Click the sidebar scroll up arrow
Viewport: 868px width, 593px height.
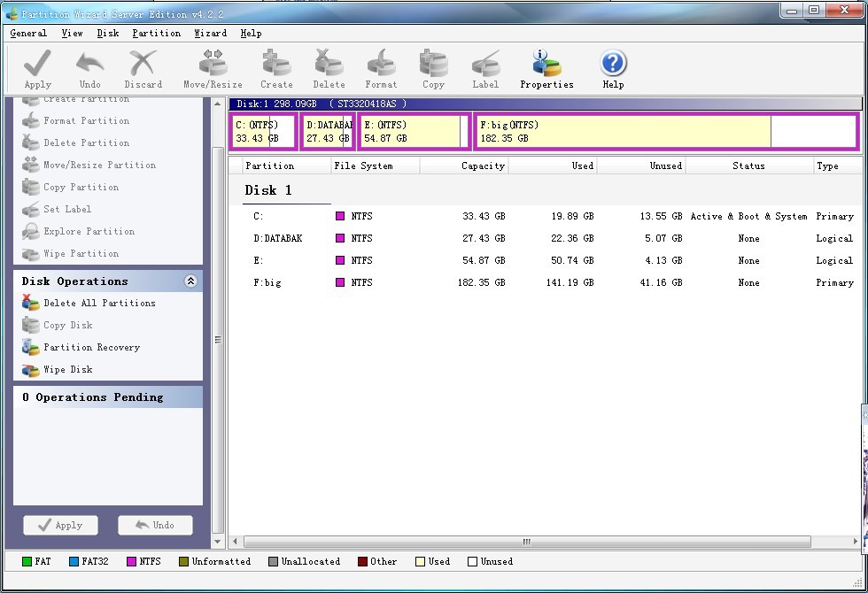pos(218,104)
